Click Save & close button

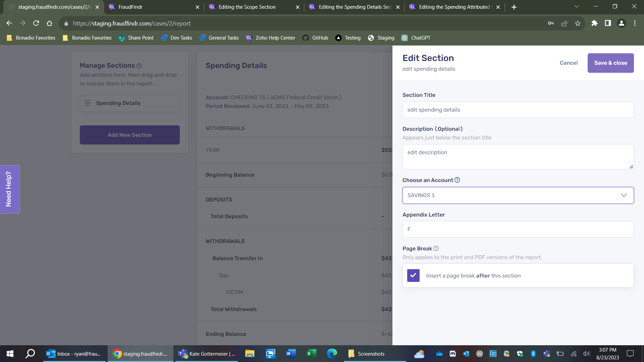click(x=610, y=63)
